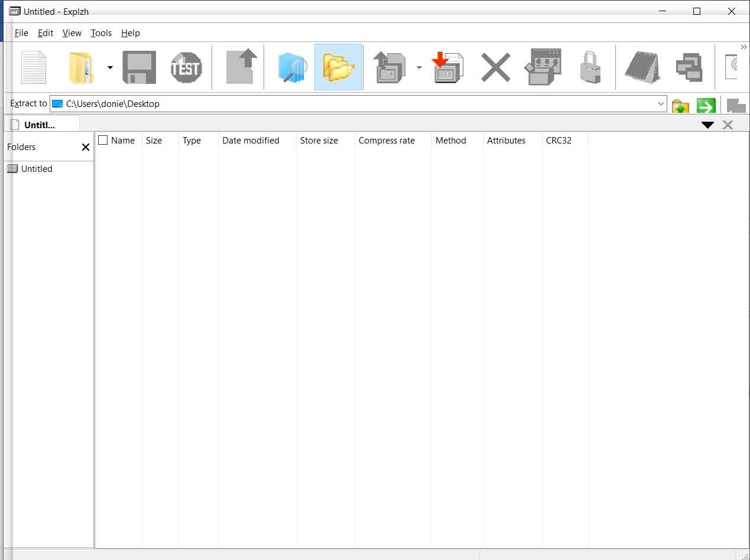This screenshot has width=750, height=560.
Task: Close the current tab with gray X
Action: pyautogui.click(x=728, y=125)
